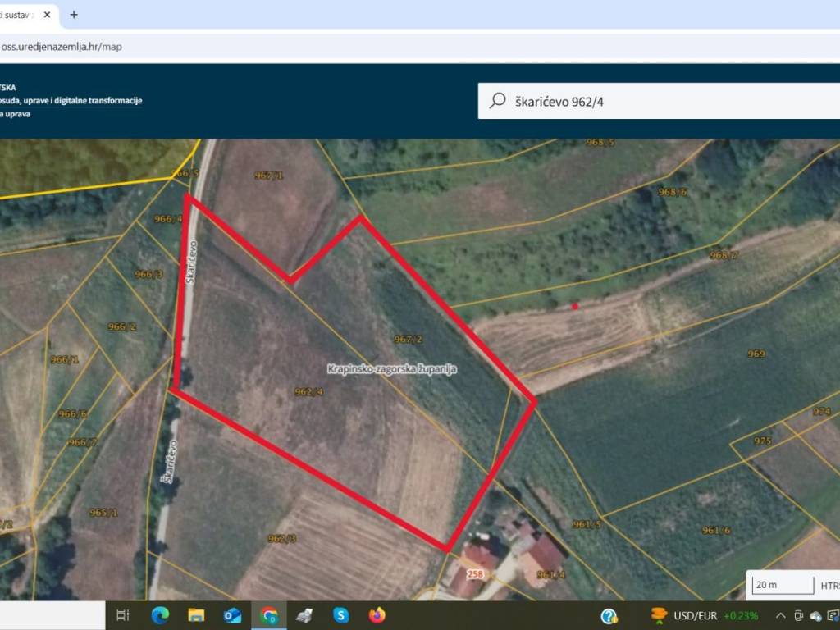Open a new browser tab

pyautogui.click(x=74, y=15)
